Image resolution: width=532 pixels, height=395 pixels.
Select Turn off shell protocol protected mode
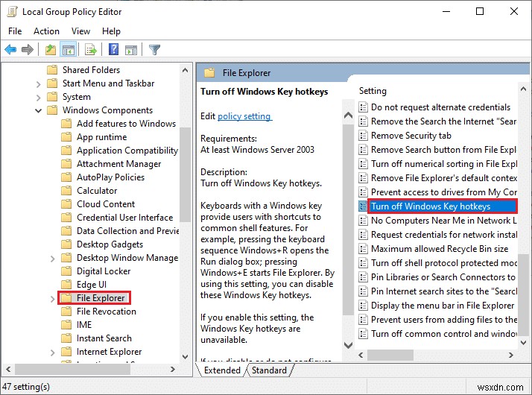click(444, 263)
